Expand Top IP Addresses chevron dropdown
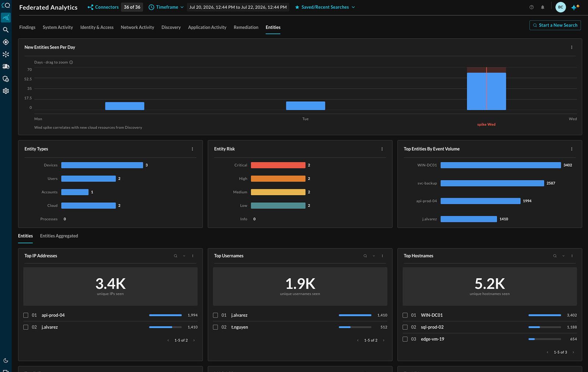The image size is (588, 372). point(184,256)
